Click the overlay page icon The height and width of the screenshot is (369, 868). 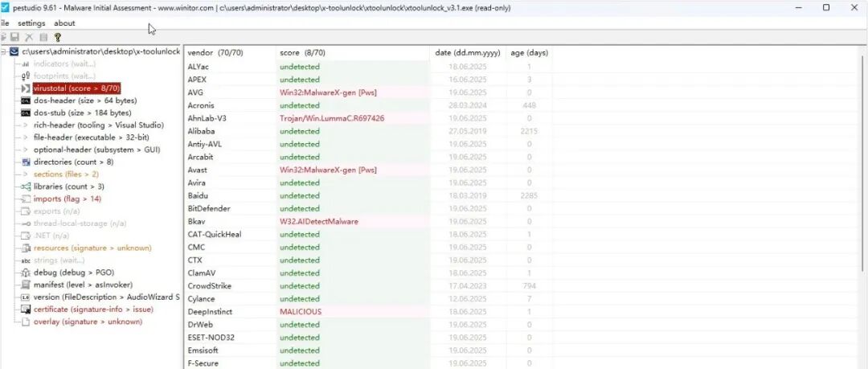click(x=26, y=322)
